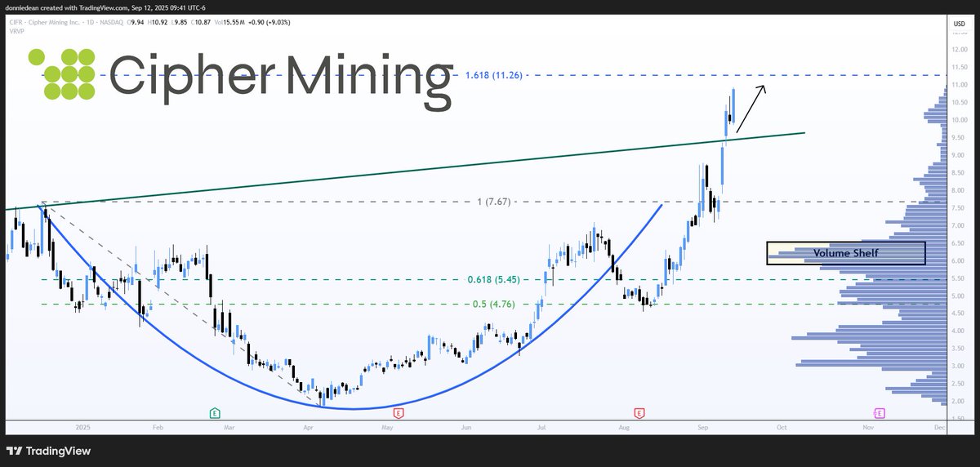980x467 pixels.
Task: Select the 9.00 price axis label
Action: click(960, 155)
